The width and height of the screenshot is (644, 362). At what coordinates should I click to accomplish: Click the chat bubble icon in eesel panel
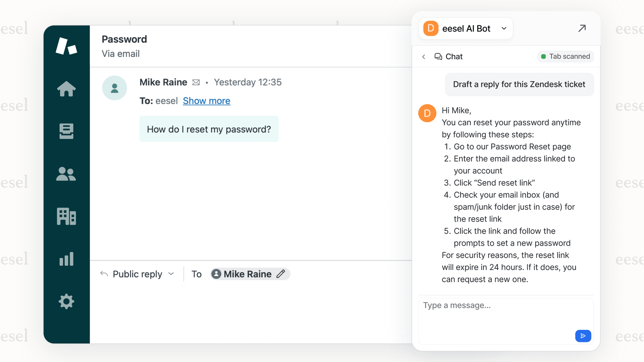pos(438,56)
